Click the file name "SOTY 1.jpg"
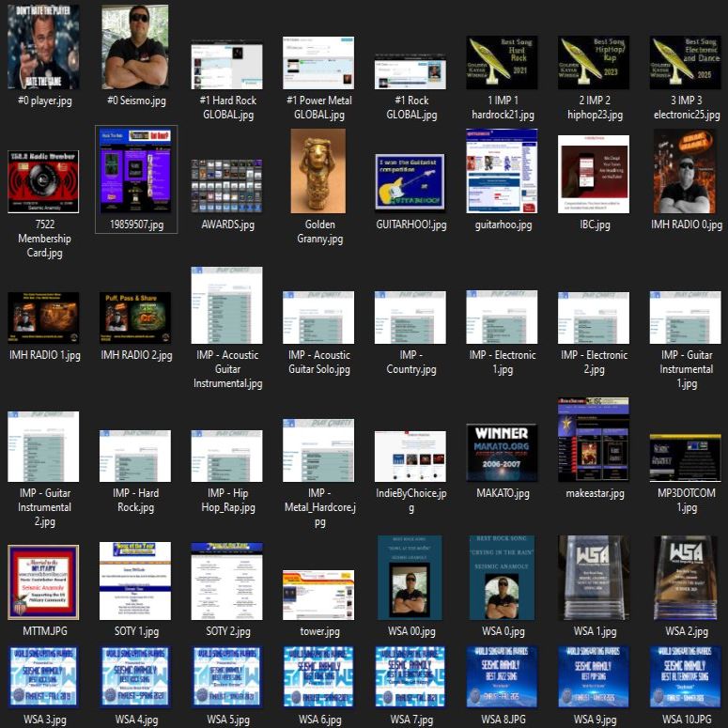 (136, 631)
